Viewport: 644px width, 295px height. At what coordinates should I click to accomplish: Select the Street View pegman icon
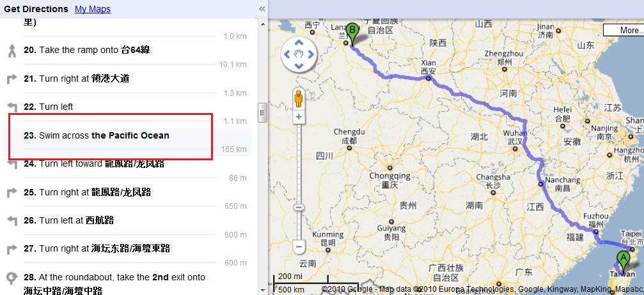299,99
